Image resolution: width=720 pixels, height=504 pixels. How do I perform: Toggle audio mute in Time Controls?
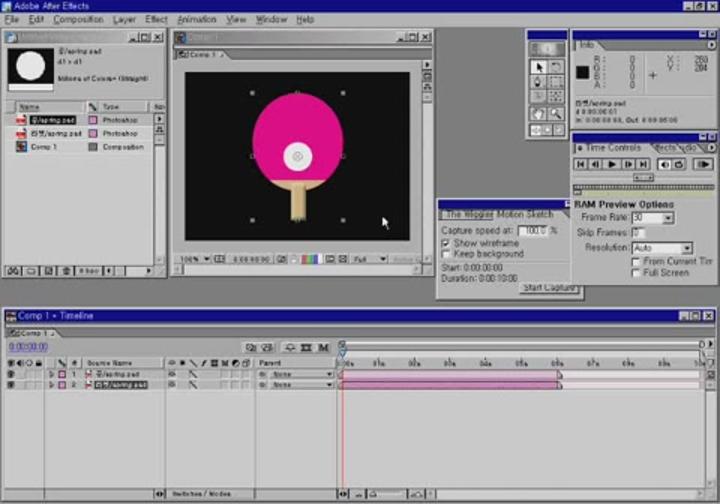(x=664, y=164)
